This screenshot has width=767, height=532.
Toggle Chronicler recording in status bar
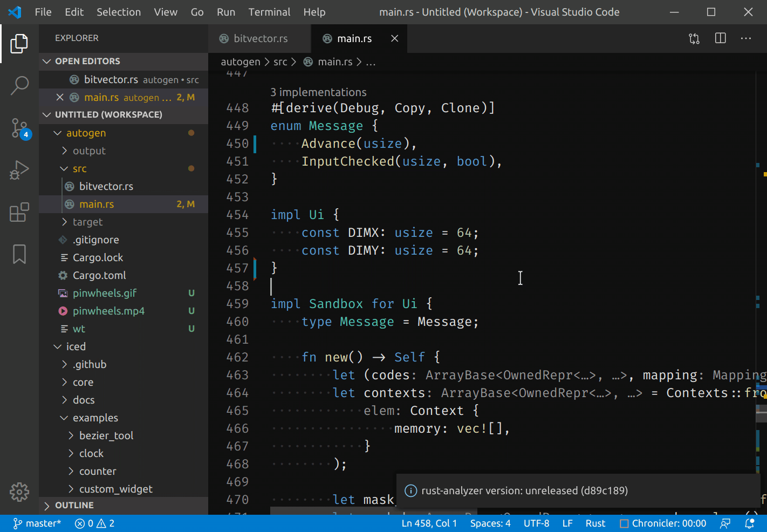[663, 523]
